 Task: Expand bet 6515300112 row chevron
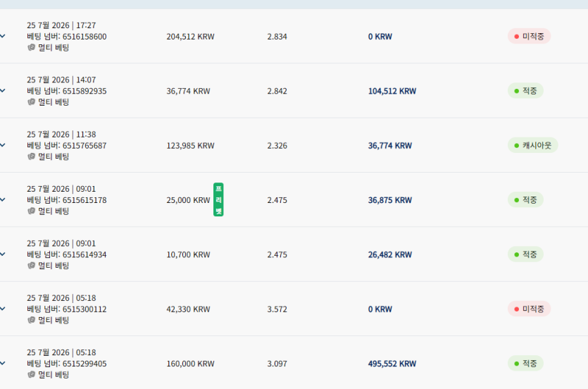(x=2, y=309)
